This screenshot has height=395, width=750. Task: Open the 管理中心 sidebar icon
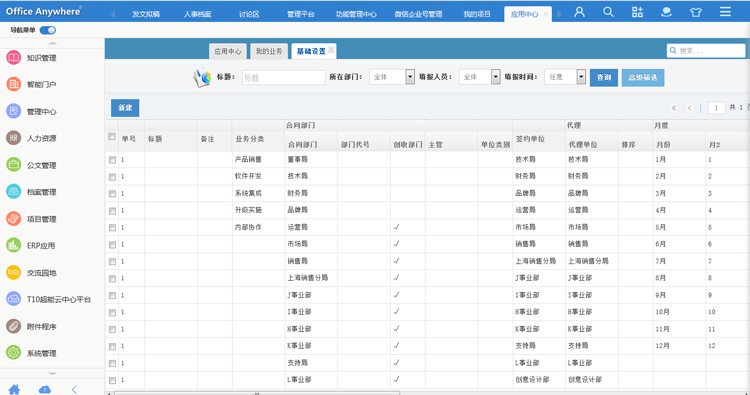tap(13, 111)
